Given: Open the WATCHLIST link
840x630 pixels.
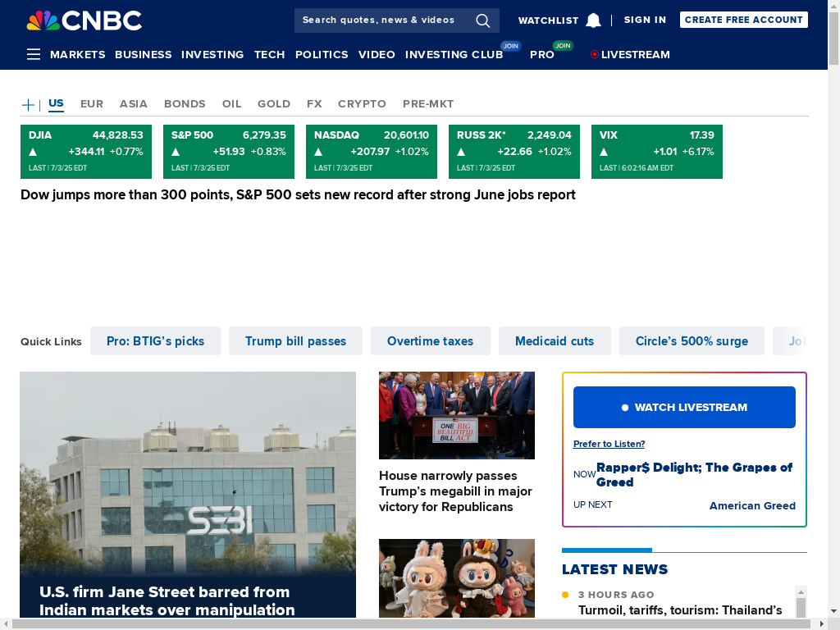Looking at the screenshot, I should [548, 21].
